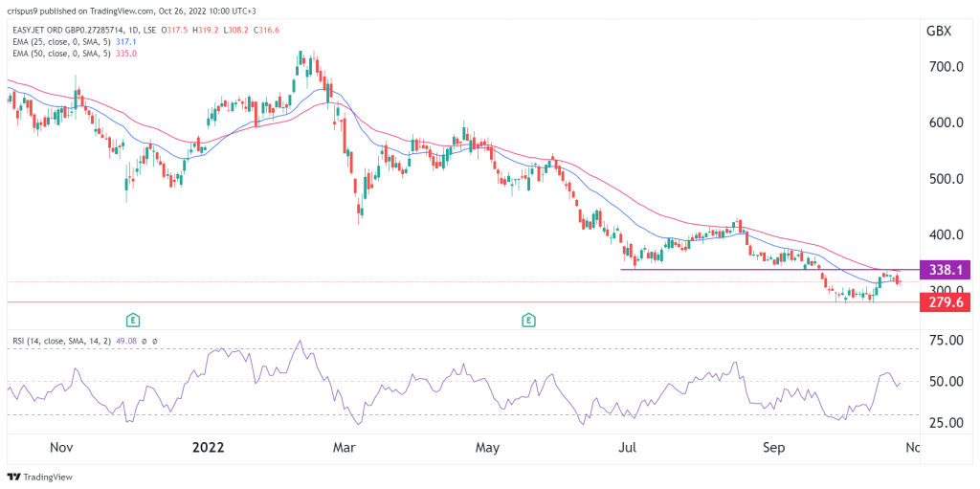Click the first earnings E marker
This screenshot has height=489, width=980.
[132, 321]
